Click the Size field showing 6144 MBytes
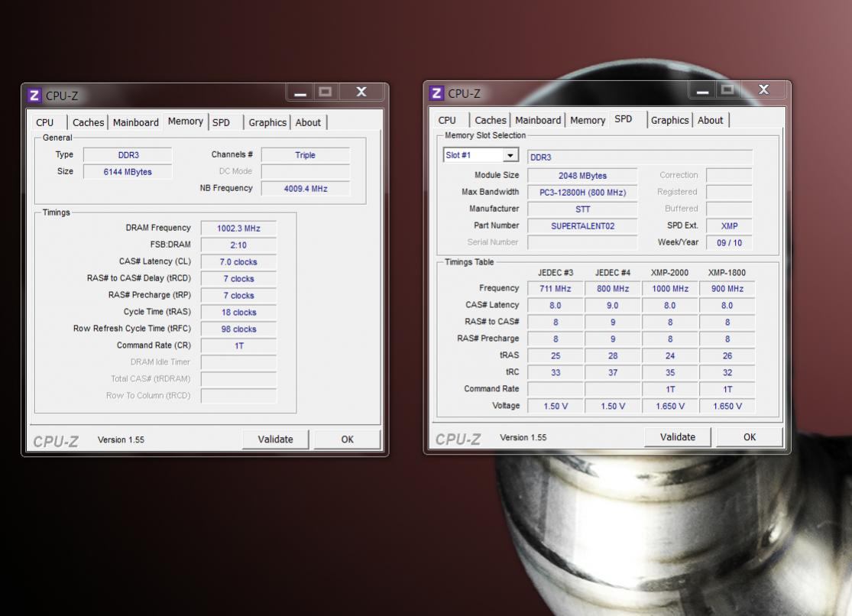Viewport: 852px width, 616px height. 128,172
